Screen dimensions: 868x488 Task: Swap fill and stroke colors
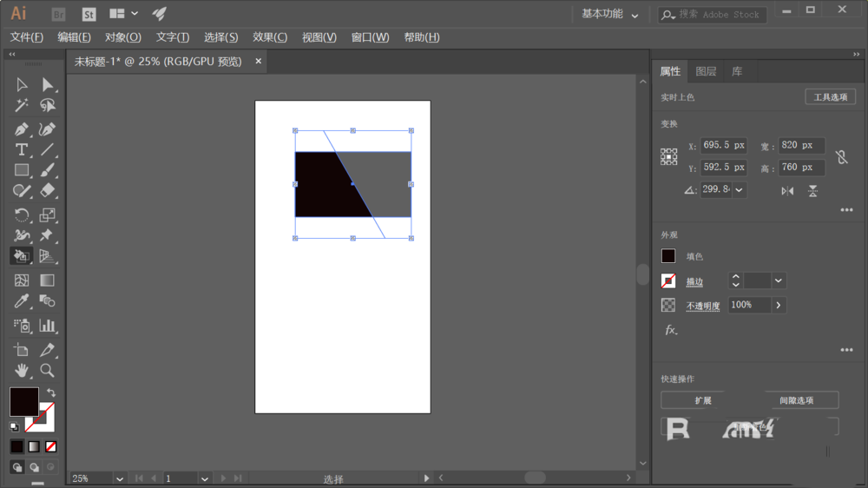coord(51,392)
